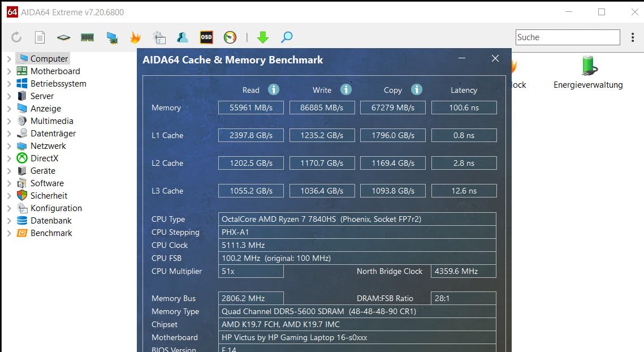The height and width of the screenshot is (352, 644).
Task: Open the Energieverwaltung battery icon
Action: (589, 66)
